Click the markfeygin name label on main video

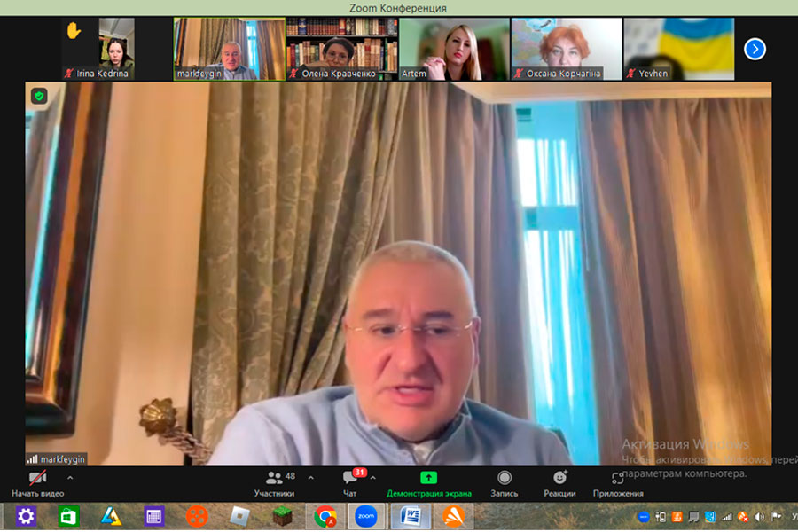click(62, 459)
